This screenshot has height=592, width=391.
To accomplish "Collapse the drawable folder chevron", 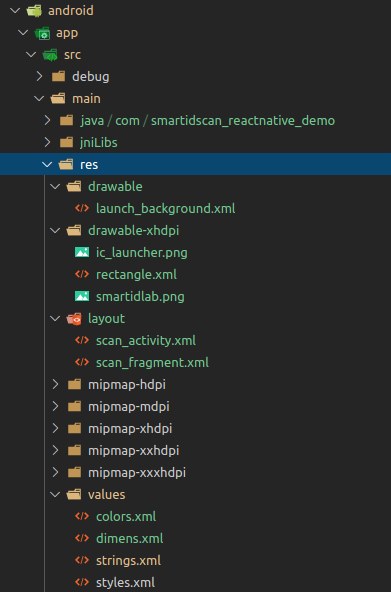I will click(x=55, y=187).
